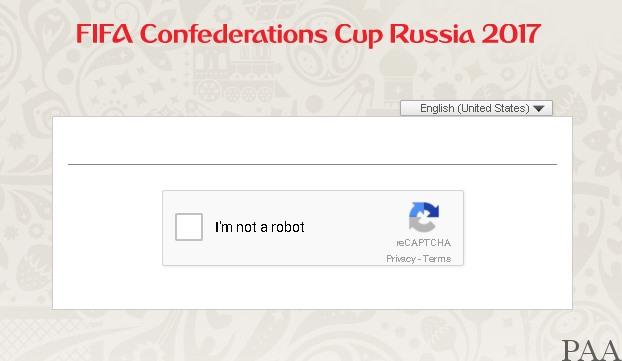Open the Privacy link in reCAPTCHA

point(401,259)
